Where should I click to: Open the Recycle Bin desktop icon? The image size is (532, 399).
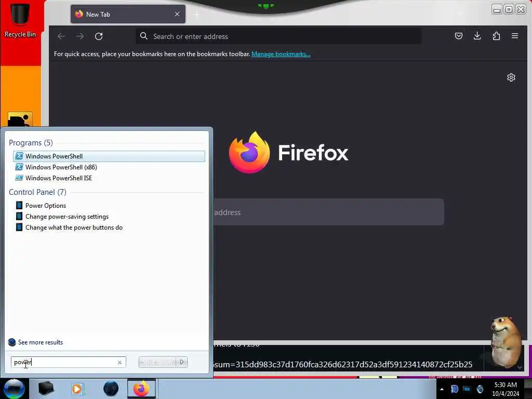click(20, 20)
